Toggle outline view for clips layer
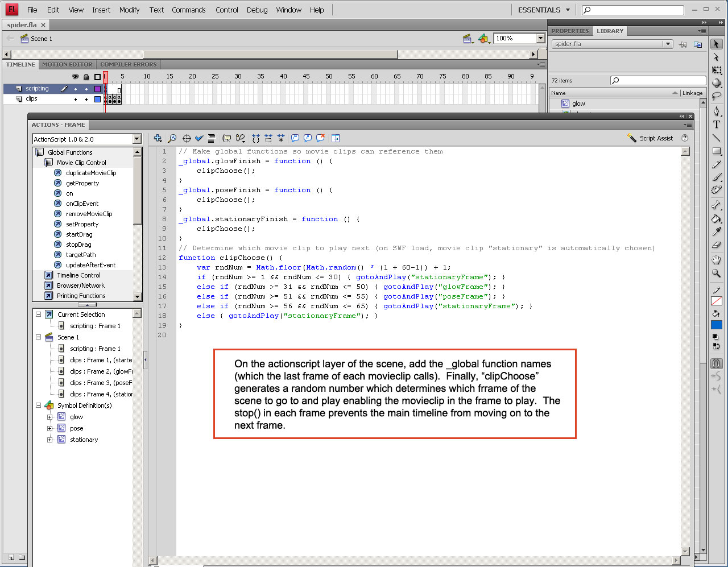 click(x=97, y=99)
